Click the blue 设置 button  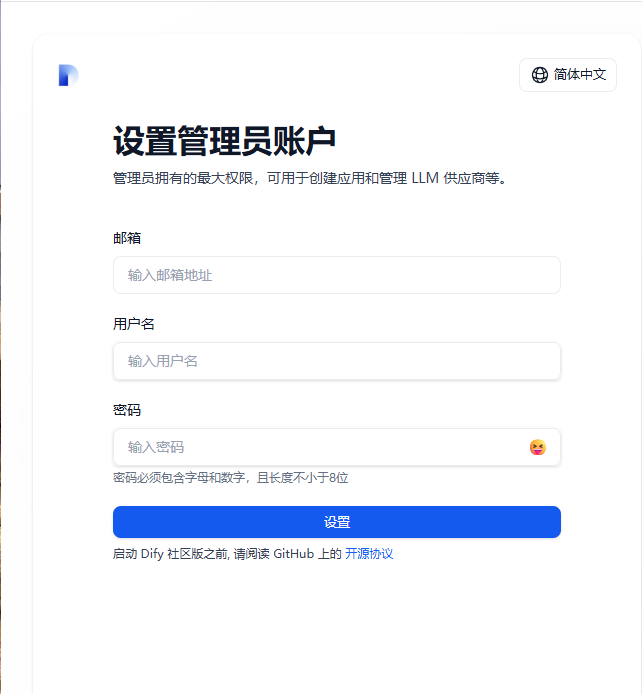click(337, 522)
